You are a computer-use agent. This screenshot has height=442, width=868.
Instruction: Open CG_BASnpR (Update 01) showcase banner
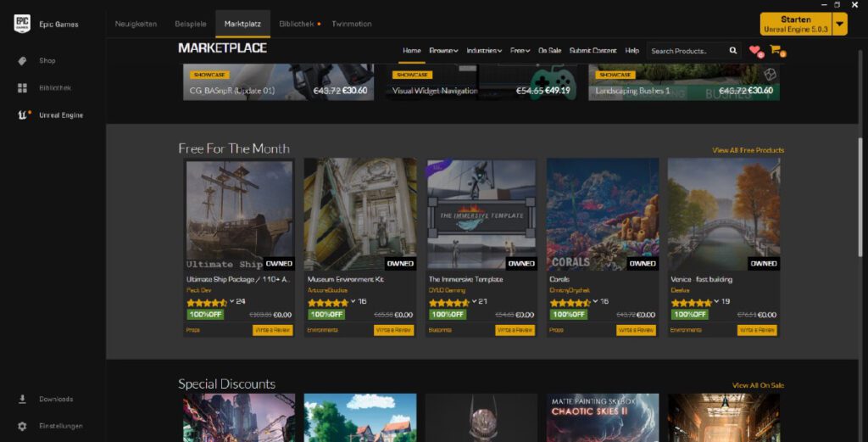(278, 82)
